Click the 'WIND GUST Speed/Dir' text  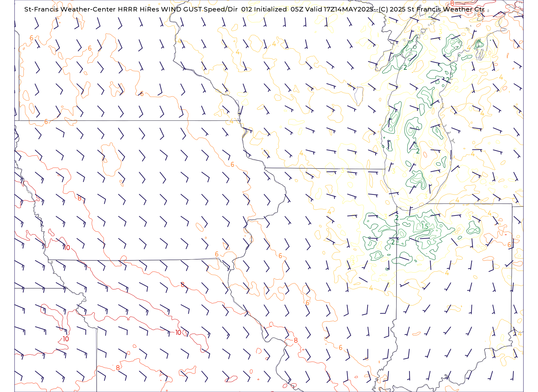tap(199, 9)
